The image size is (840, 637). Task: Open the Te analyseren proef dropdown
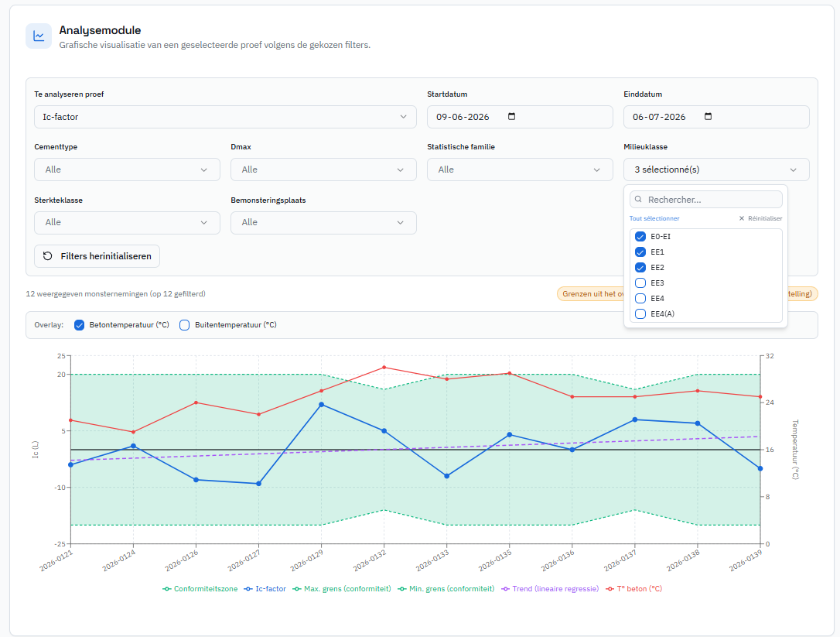point(225,117)
